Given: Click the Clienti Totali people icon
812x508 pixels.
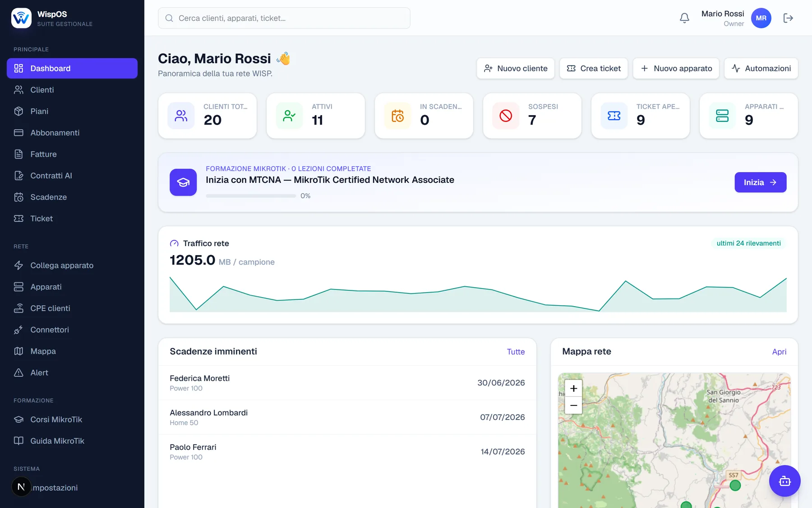Looking at the screenshot, I should pos(181,116).
